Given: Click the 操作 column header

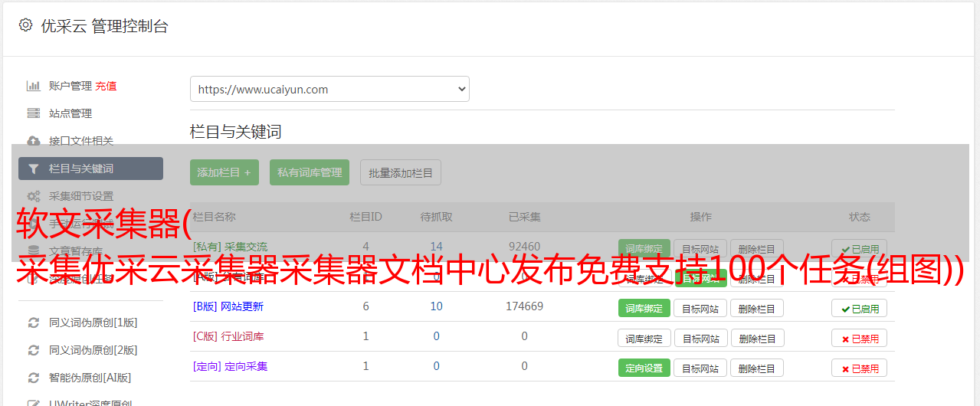Looking at the screenshot, I should click(700, 217).
